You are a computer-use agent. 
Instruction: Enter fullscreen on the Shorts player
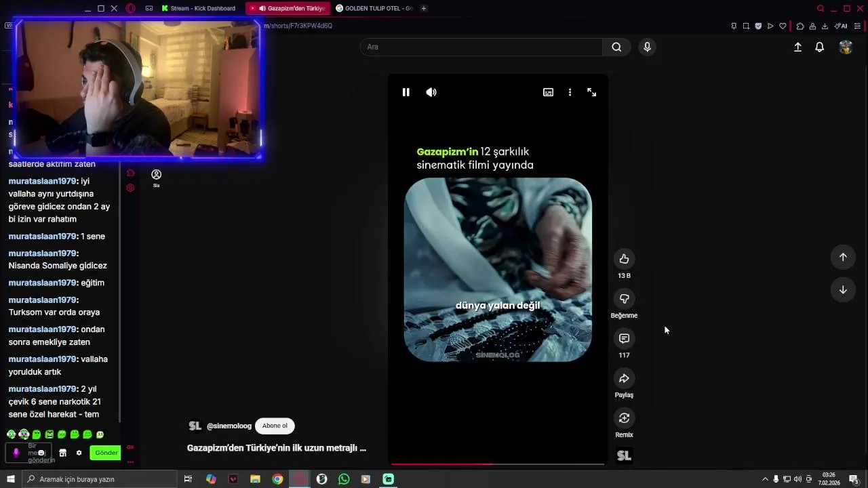[x=591, y=92]
